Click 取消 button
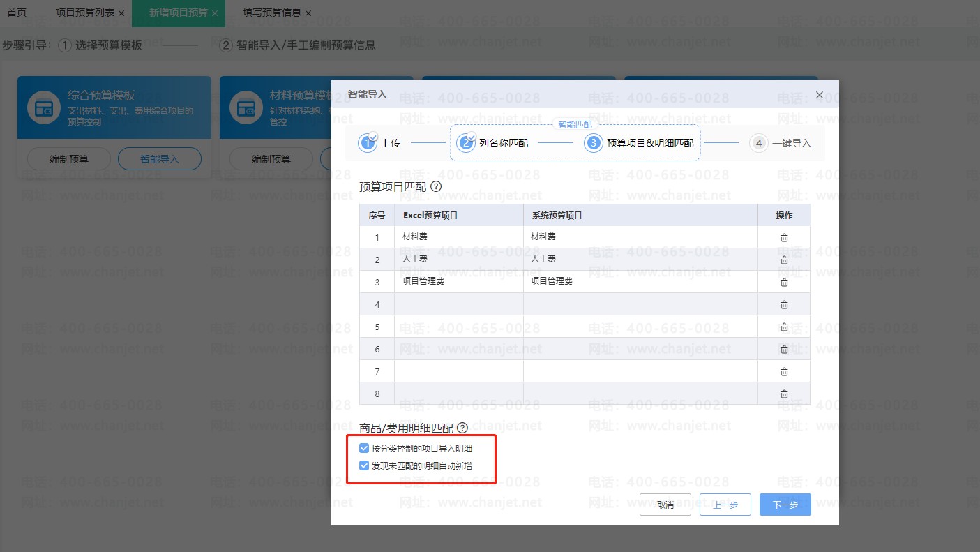The width and height of the screenshot is (980, 552). coord(665,505)
